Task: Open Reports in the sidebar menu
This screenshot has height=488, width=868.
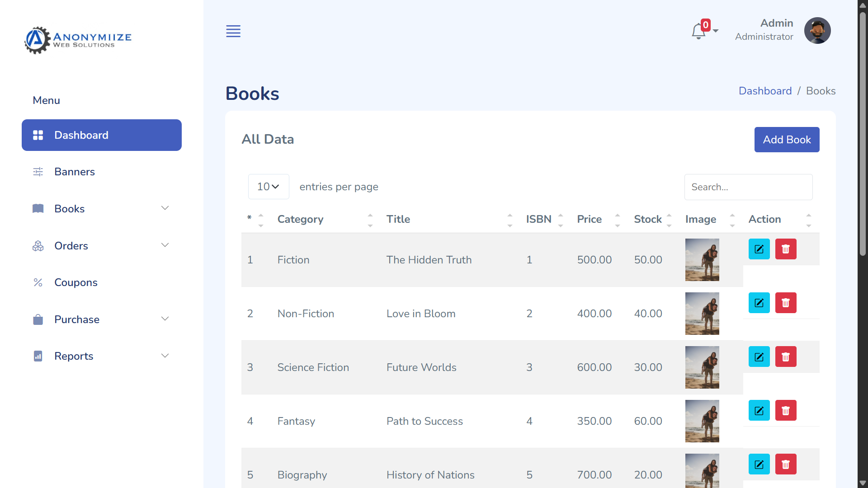Action: (102, 356)
